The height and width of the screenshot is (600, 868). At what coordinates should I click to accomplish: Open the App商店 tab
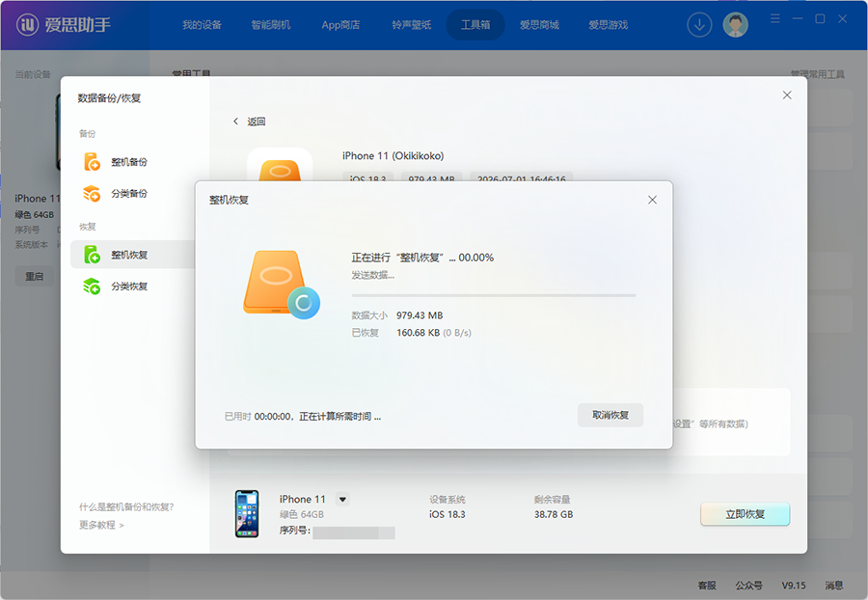coord(340,25)
